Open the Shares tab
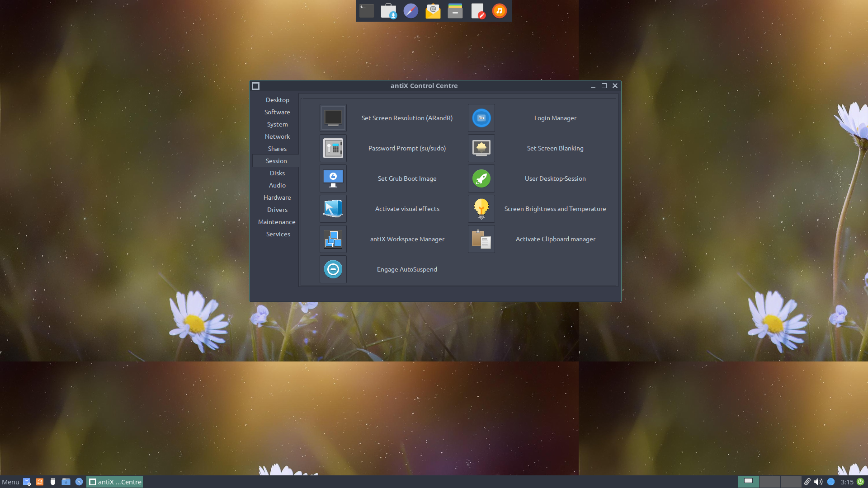Image resolution: width=868 pixels, height=488 pixels. (x=277, y=149)
